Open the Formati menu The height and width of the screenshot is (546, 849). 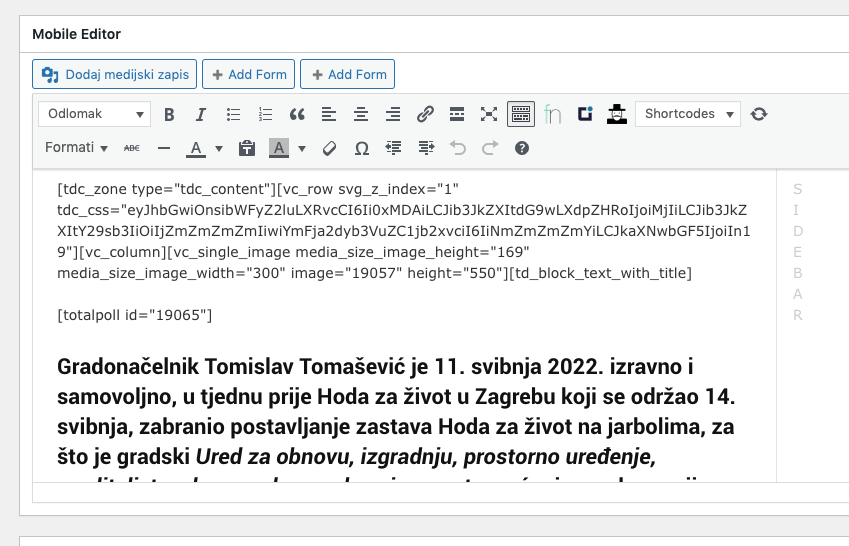coord(76,148)
